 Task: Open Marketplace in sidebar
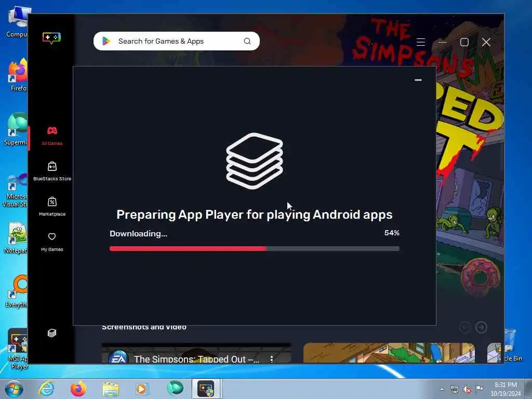(x=52, y=206)
